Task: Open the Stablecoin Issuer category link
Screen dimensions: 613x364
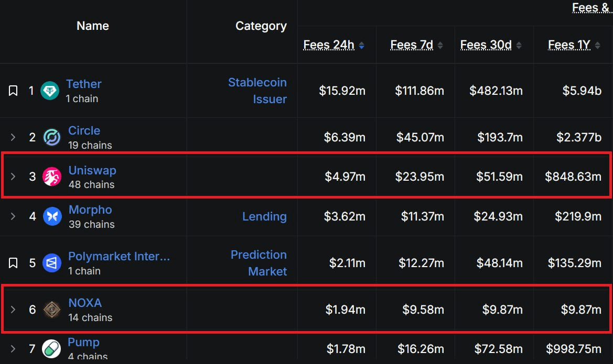Action: click(x=257, y=91)
